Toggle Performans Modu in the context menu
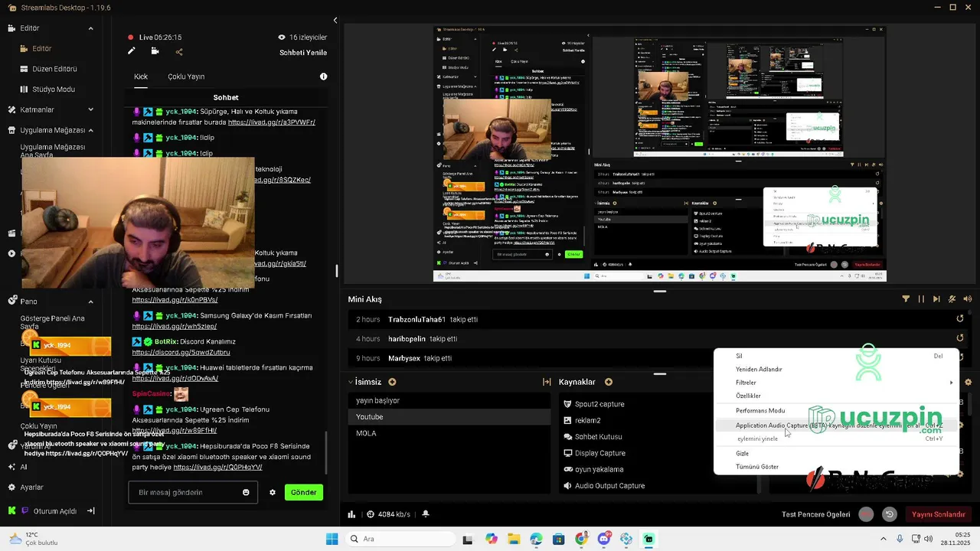 836,410
